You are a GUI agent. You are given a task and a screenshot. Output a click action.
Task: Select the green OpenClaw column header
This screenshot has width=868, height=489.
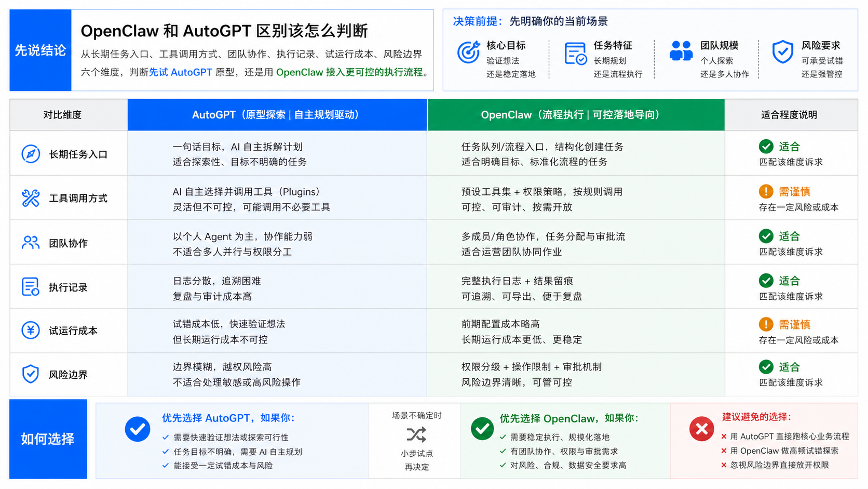click(576, 115)
